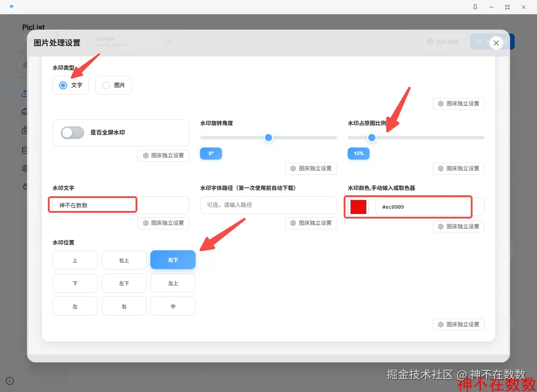Click the 水印颜色,手动输入或取色器 label

click(381, 188)
